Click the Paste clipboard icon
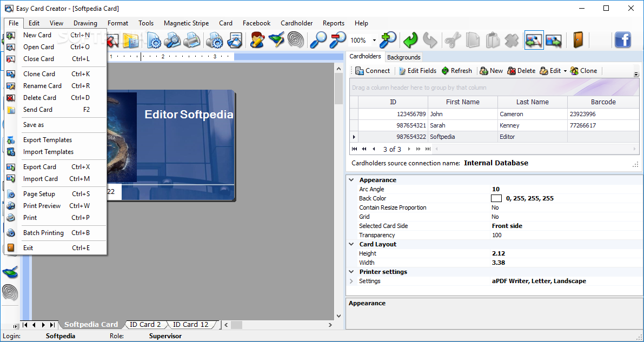This screenshot has width=644, height=342. click(492, 40)
